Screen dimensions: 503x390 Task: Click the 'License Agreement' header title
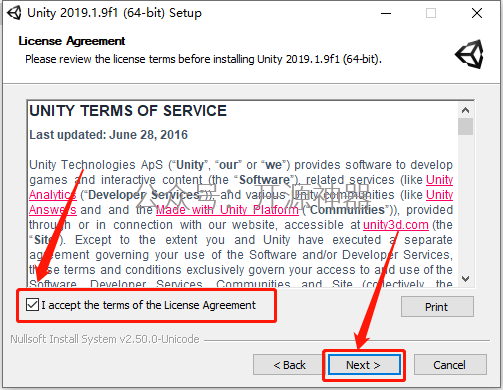click(x=72, y=41)
